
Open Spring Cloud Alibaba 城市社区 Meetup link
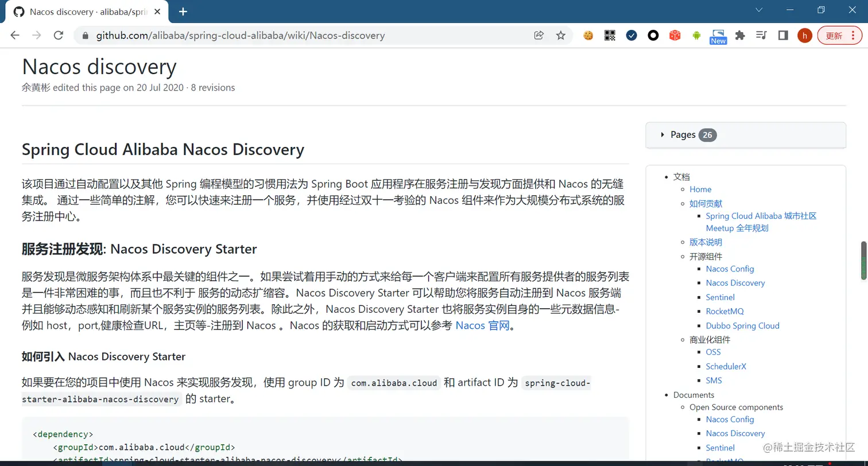point(761,222)
